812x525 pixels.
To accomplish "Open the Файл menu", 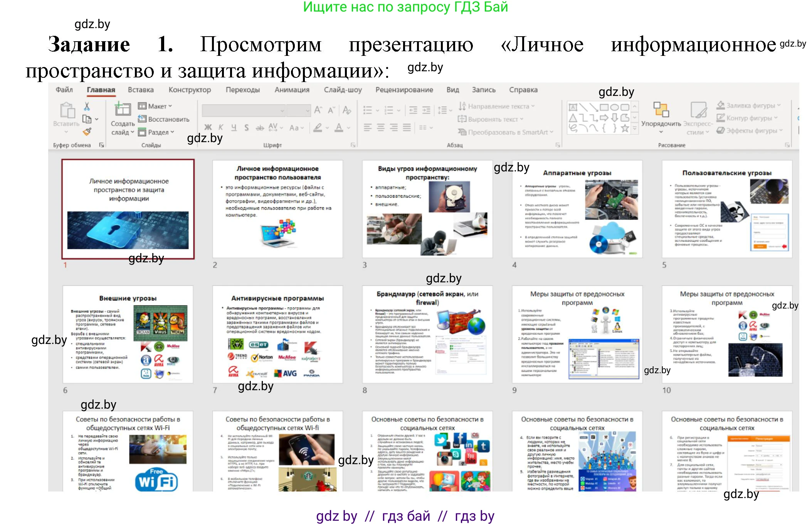I will point(64,89).
